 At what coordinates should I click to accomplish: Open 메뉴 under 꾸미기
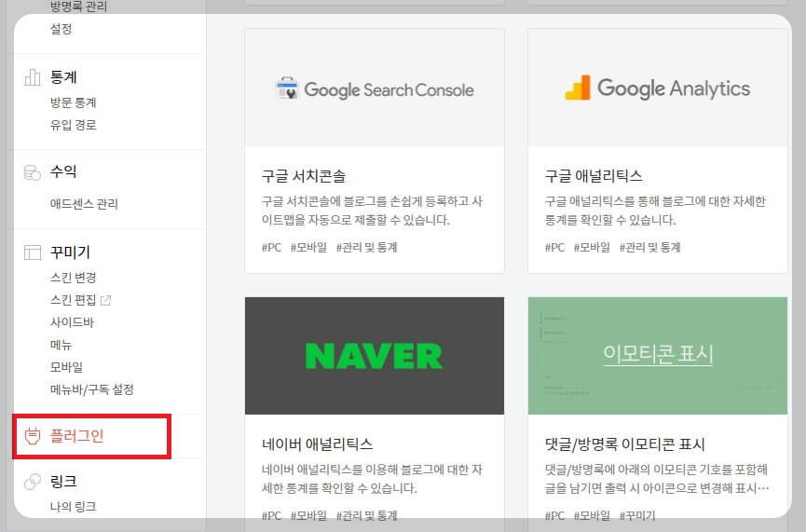point(61,345)
